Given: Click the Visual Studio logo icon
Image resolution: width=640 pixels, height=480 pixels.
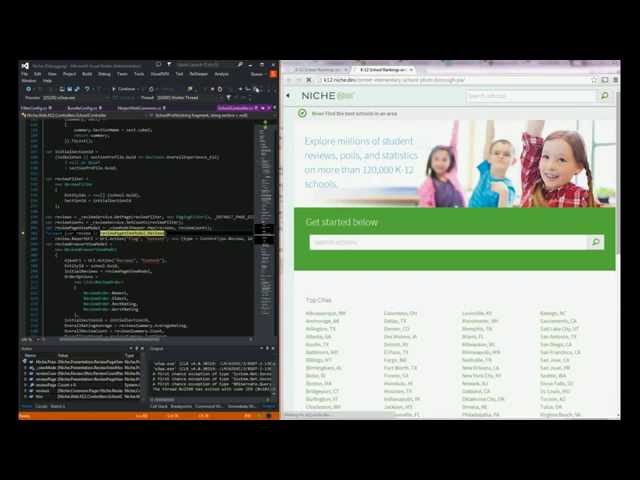Looking at the screenshot, I should [25, 66].
